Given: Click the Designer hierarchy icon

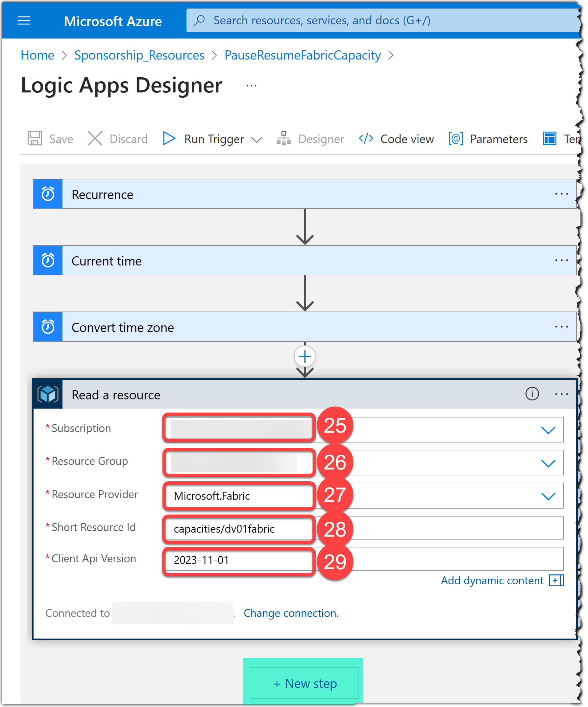Looking at the screenshot, I should [284, 139].
